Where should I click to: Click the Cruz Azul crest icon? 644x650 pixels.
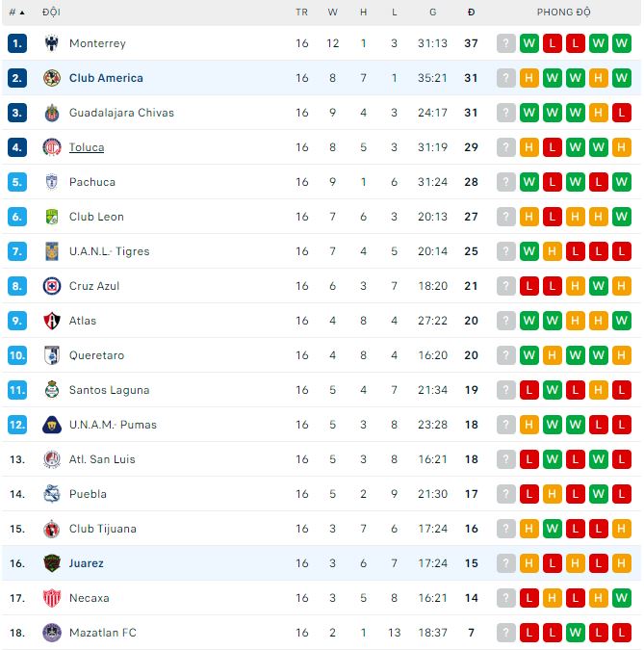click(x=52, y=286)
